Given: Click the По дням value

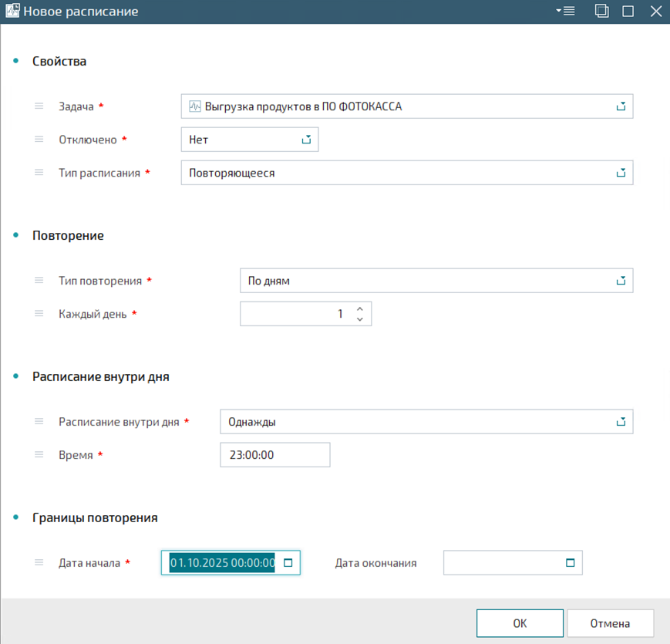Looking at the screenshot, I should [x=269, y=281].
